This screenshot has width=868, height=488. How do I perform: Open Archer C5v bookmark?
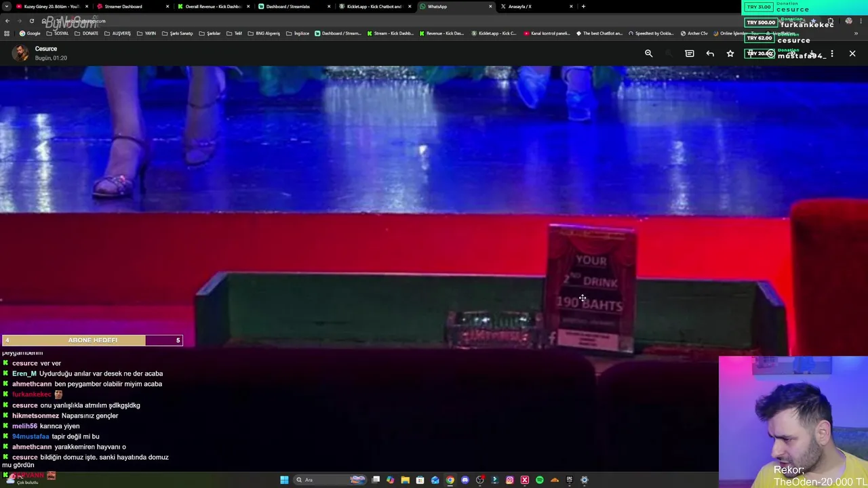coord(694,33)
